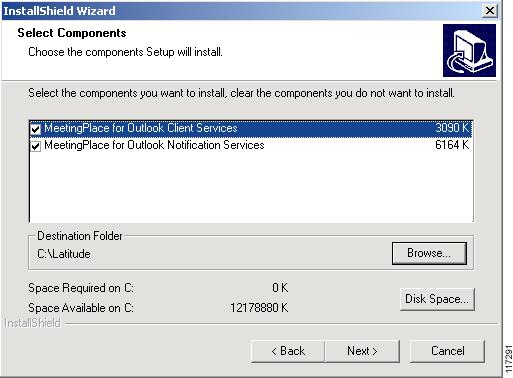Image resolution: width=513 pixels, height=378 pixels.
Task: Cancel the installation
Action: tap(447, 351)
